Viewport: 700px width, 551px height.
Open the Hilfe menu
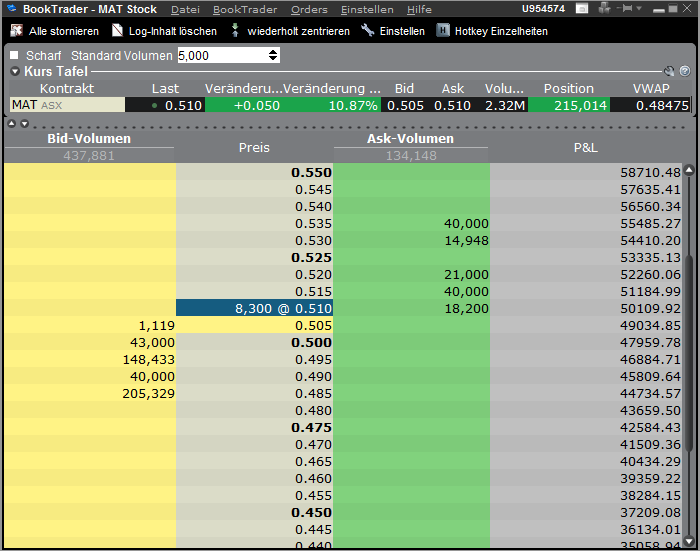[419, 9]
